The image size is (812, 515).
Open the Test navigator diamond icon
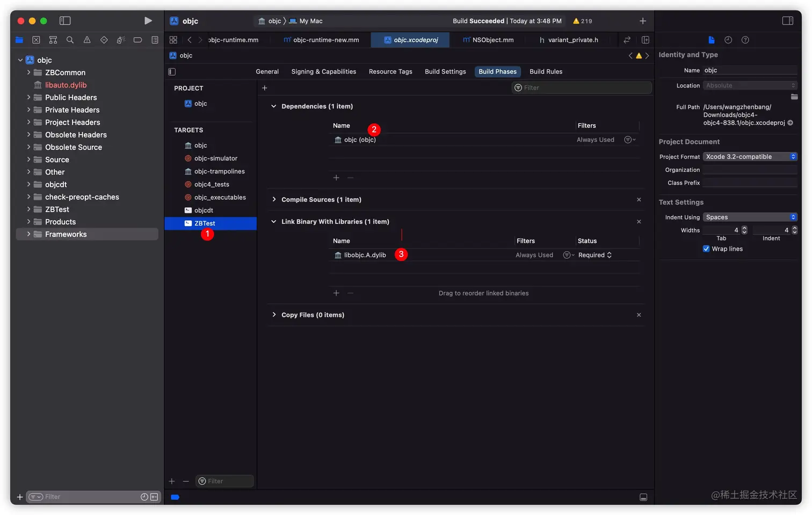click(x=104, y=40)
